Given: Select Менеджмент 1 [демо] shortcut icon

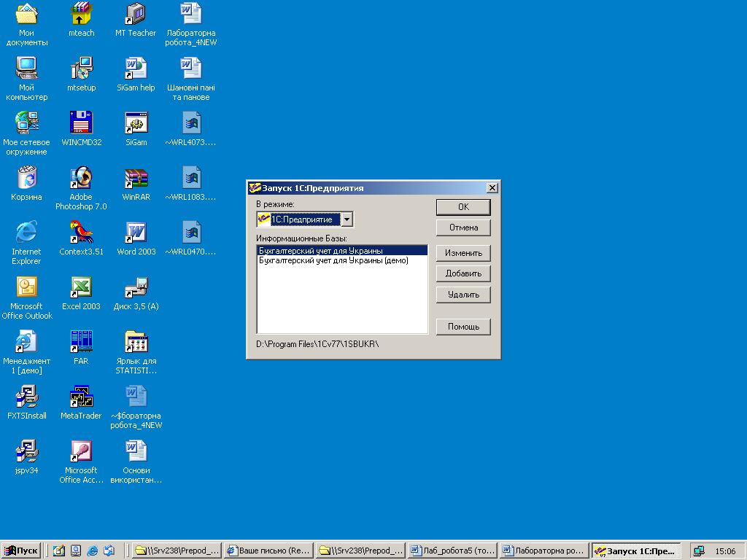Looking at the screenshot, I should [27, 343].
